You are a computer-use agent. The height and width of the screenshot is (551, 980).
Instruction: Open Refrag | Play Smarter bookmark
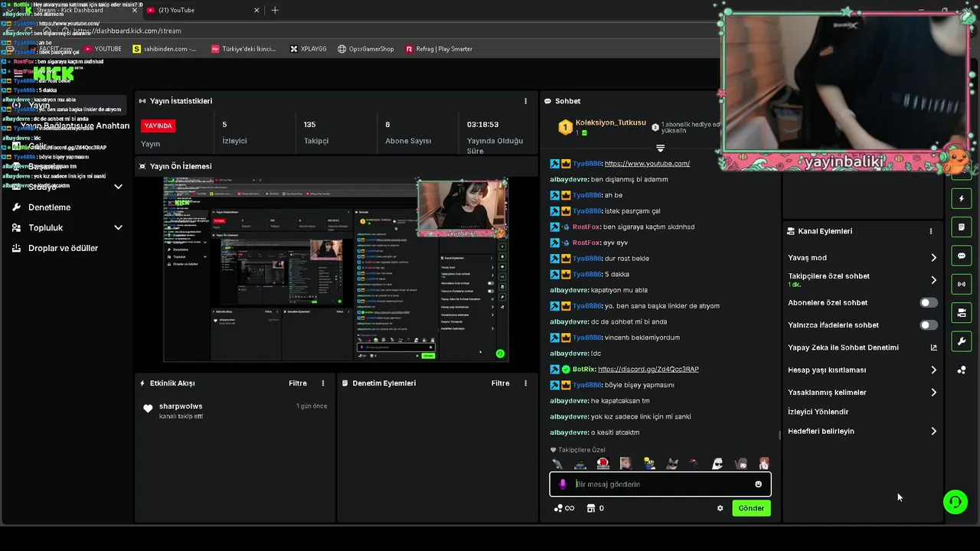pos(439,49)
